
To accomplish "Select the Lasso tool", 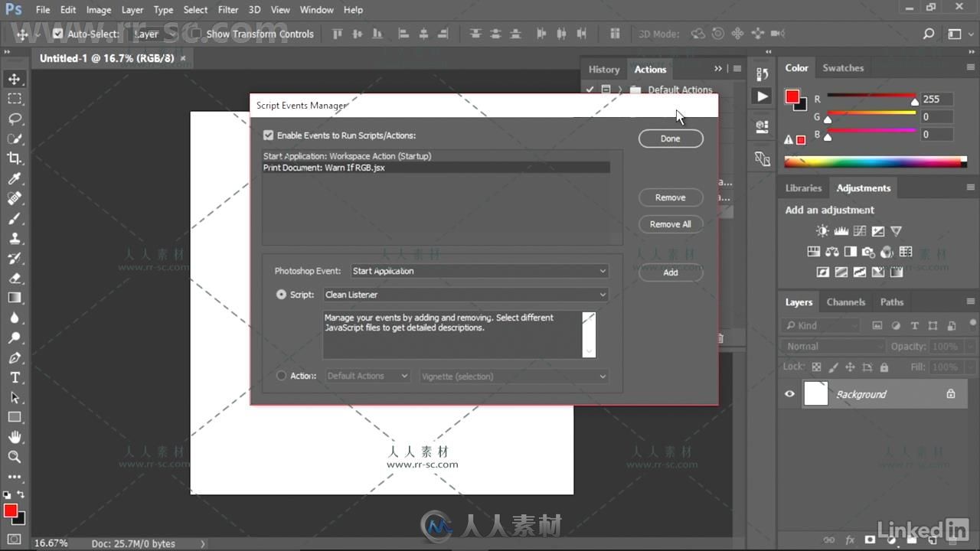I will [15, 119].
